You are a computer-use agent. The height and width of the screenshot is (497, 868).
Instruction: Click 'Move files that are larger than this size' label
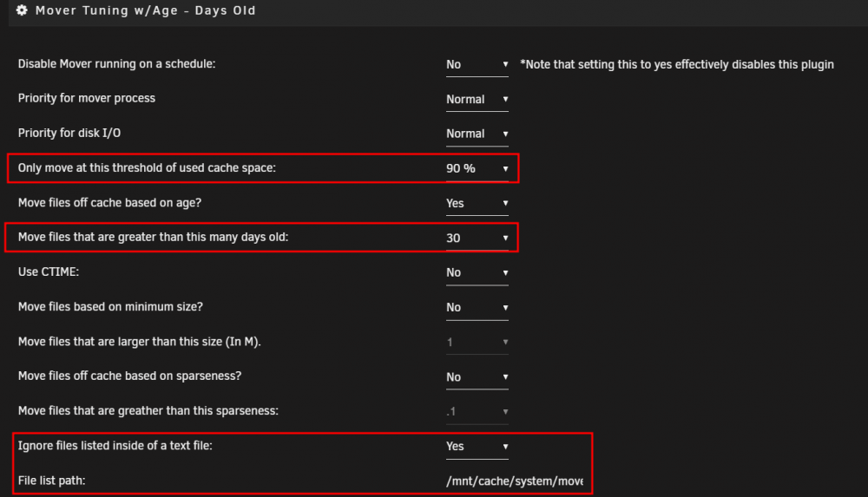coord(140,342)
